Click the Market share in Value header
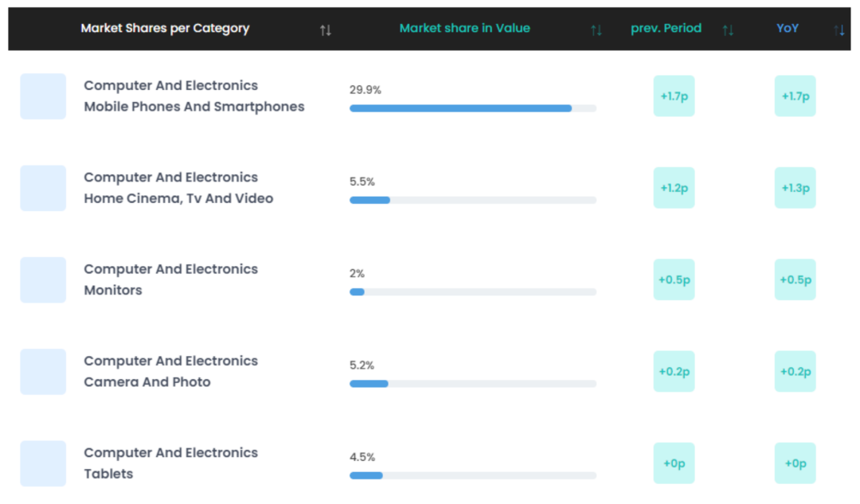This screenshot has height=504, width=860. point(464,28)
